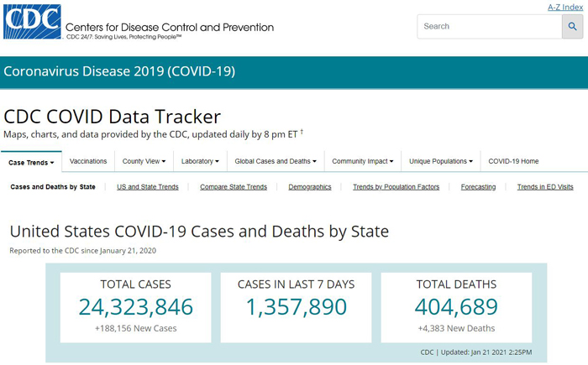Image resolution: width=588 pixels, height=365 pixels.
Task: Click Reported to the CDC since January 21, 2020
Action: tap(83, 251)
